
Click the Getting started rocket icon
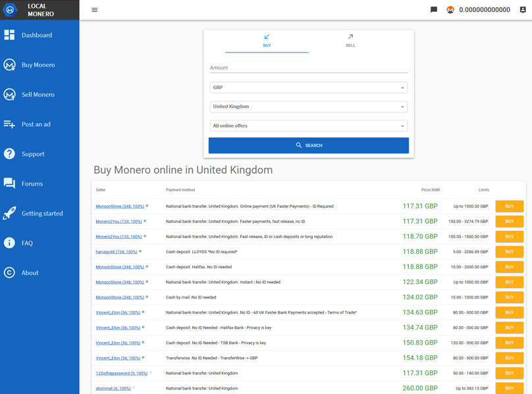[9, 213]
